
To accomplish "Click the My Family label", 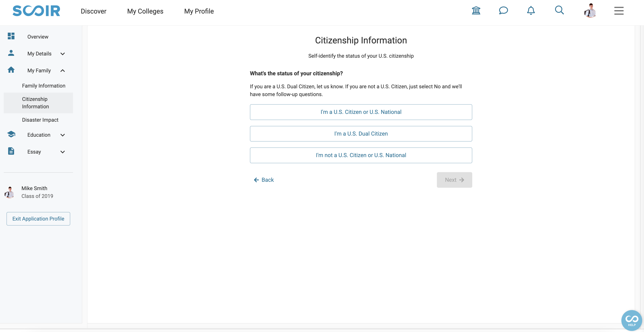I will pyautogui.click(x=39, y=70).
